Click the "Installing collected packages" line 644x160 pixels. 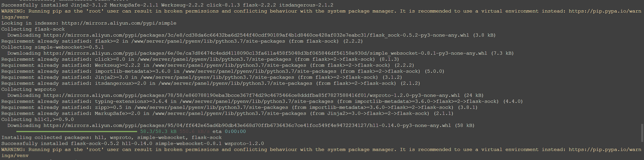(111, 137)
